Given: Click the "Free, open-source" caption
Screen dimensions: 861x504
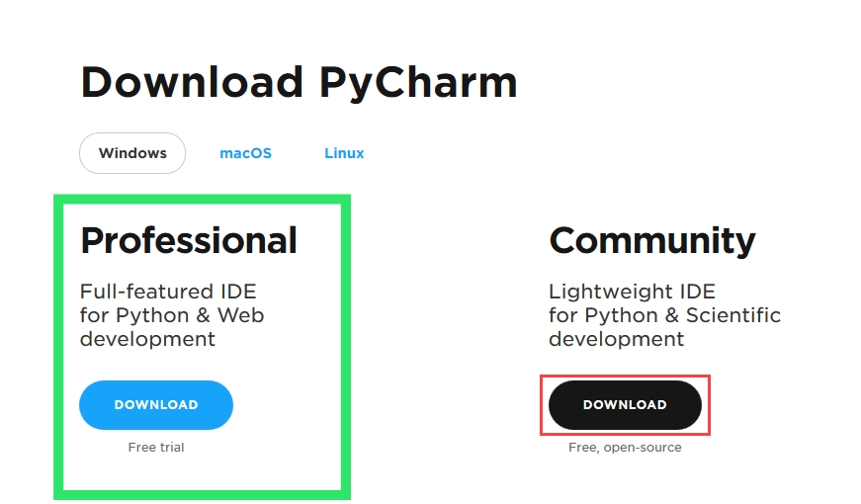Looking at the screenshot, I should [625, 448].
